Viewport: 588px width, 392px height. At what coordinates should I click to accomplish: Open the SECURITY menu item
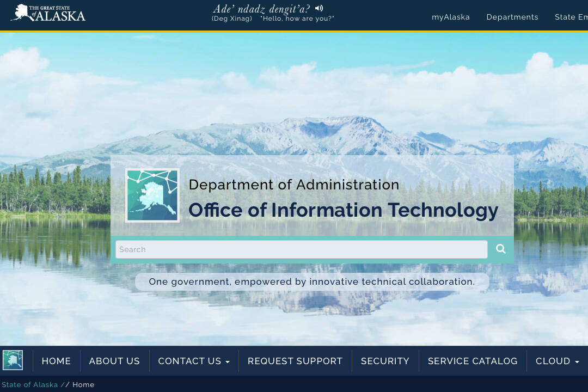pos(385,361)
